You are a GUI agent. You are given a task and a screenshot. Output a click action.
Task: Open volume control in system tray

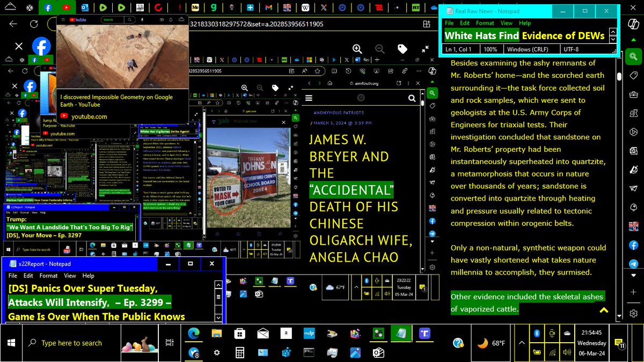567,352
